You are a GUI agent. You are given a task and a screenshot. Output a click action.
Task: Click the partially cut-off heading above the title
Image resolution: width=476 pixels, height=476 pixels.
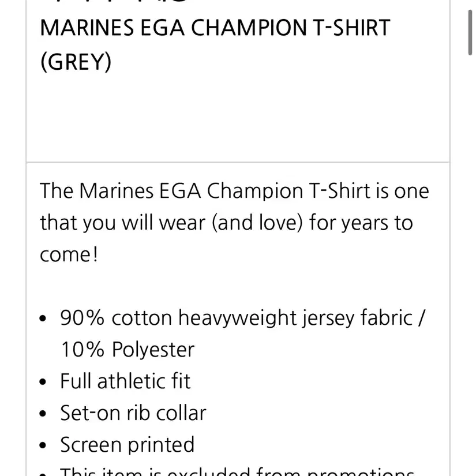[118, 2]
